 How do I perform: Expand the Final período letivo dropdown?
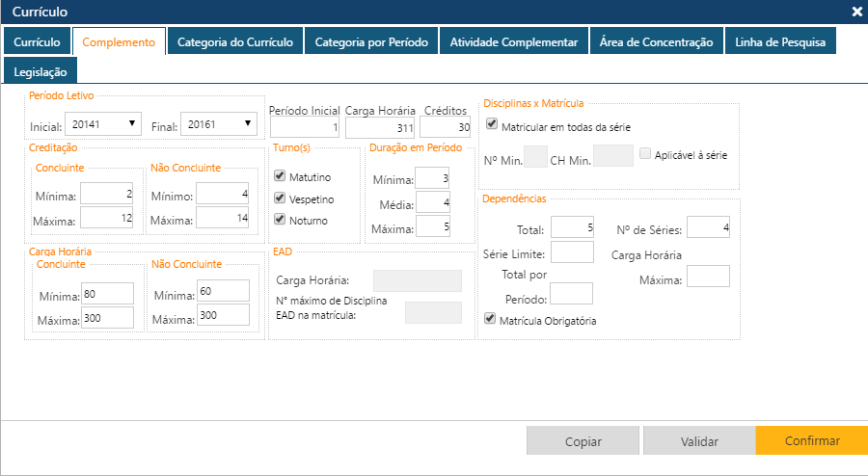pos(219,124)
